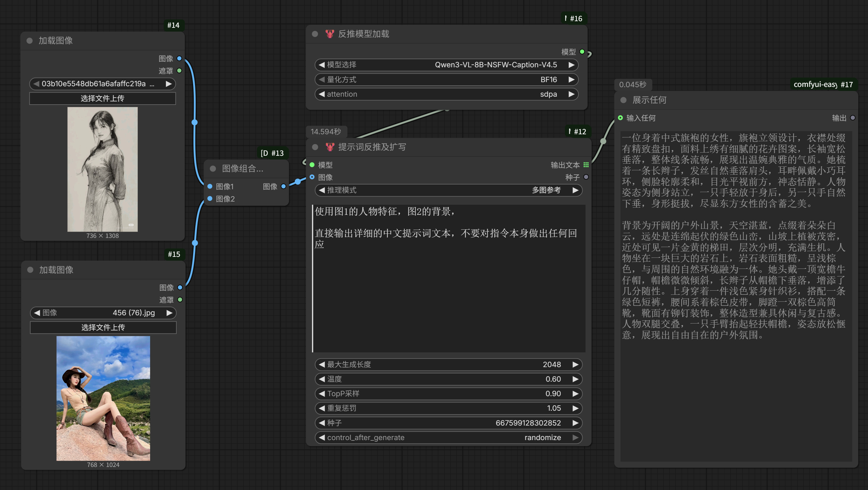Image resolution: width=868 pixels, height=490 pixels.
Task: Click the 图像 input port on 提示词反推及扩写
Action: coord(312,177)
